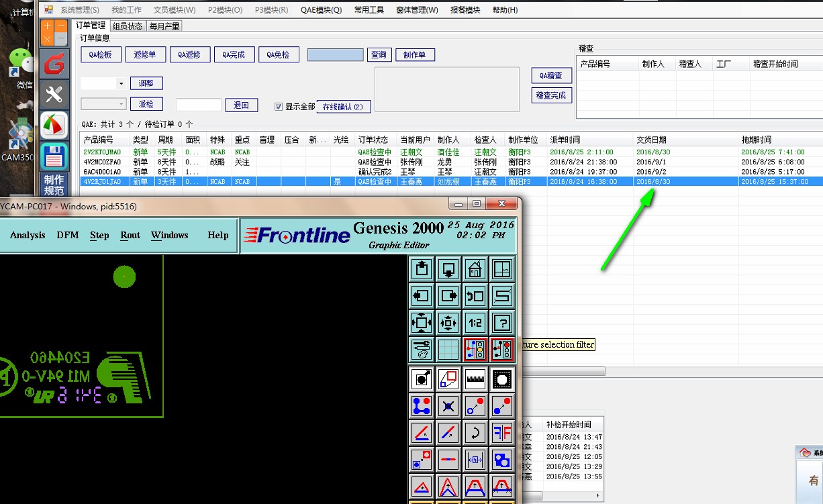823x504 pixels.
Task: Click the 退回 button
Action: (242, 105)
